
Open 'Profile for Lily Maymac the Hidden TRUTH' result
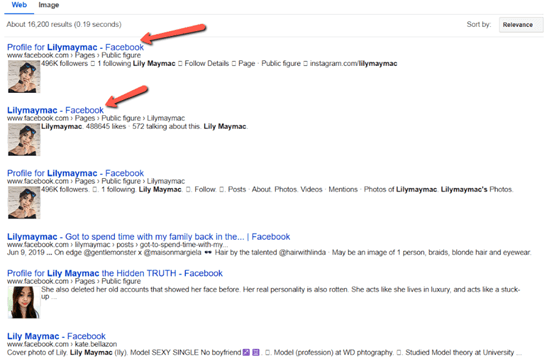click(x=115, y=273)
